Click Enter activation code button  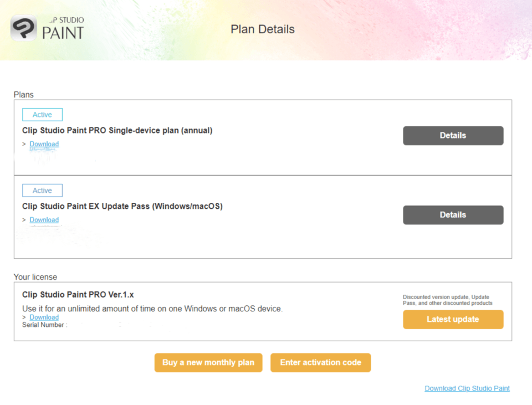click(x=320, y=363)
